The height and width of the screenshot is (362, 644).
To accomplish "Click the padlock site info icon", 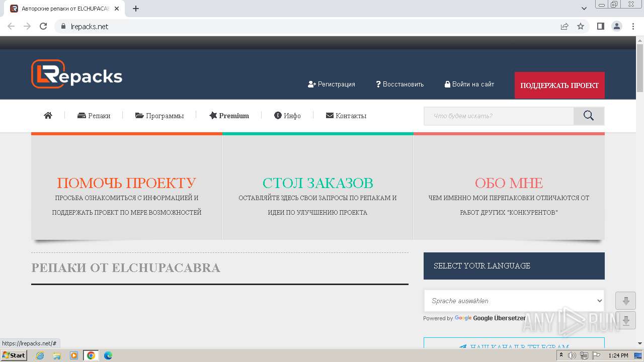I will pos(63,27).
